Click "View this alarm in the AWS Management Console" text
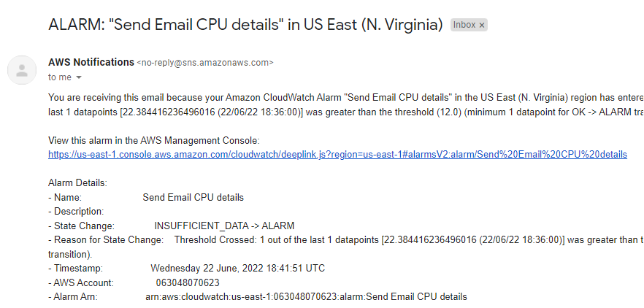This screenshot has width=644, height=308. click(154, 140)
